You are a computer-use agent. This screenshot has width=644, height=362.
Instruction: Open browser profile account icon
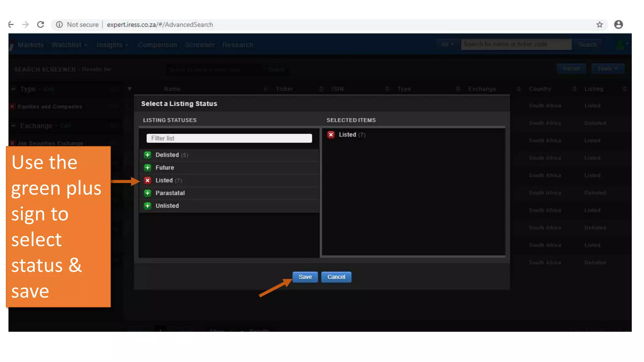[x=618, y=25]
